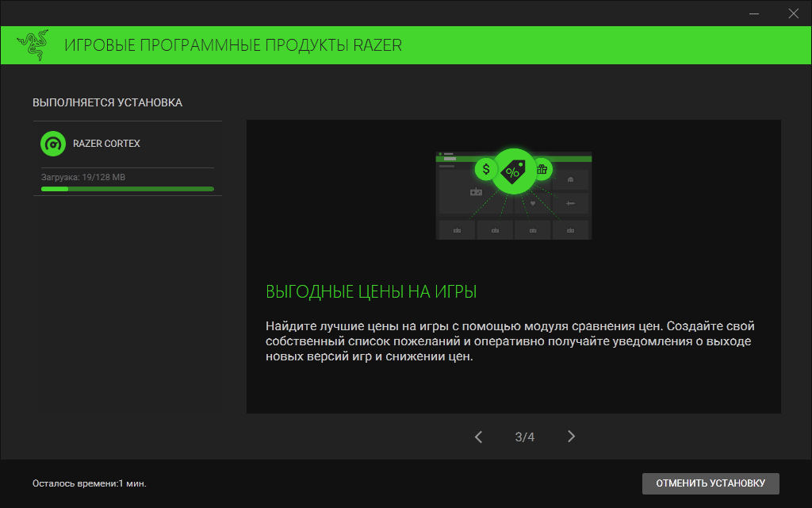Click the Razer Cortex download progress bar
This screenshot has width=812, height=508.
click(x=128, y=189)
